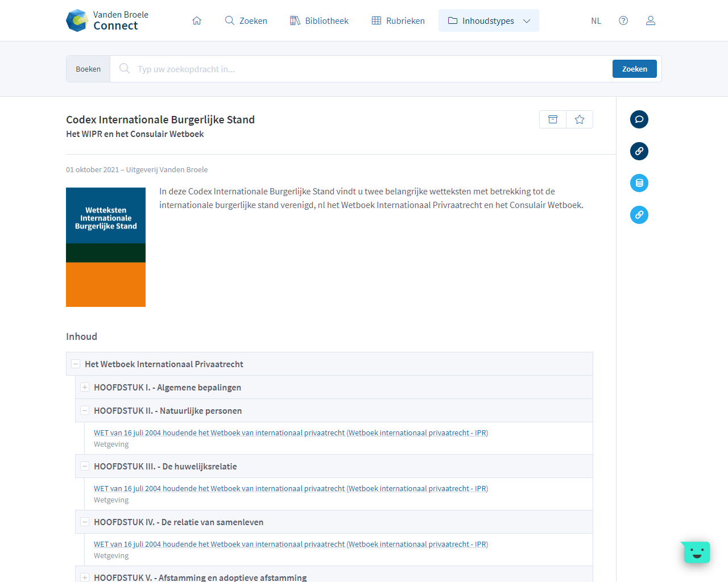The image size is (728, 582).
Task: Click the Zoeken magnifier icon in navbar
Action: click(x=230, y=20)
